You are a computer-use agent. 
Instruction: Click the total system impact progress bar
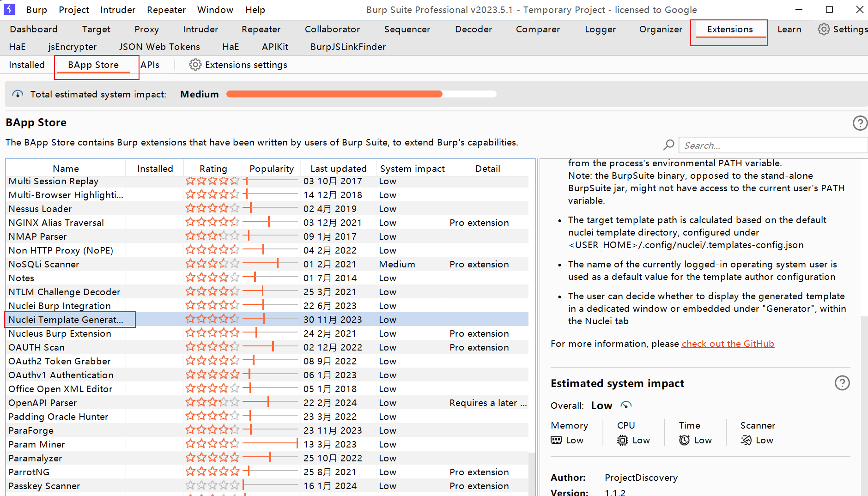(x=361, y=94)
